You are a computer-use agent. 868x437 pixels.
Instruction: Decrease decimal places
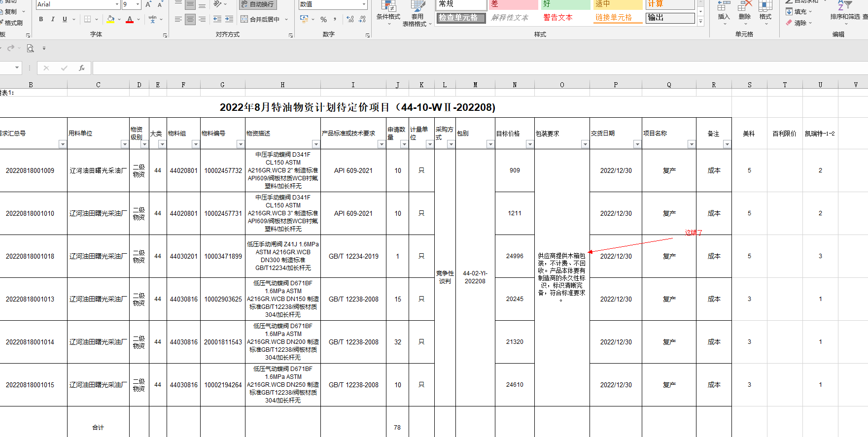click(x=362, y=19)
